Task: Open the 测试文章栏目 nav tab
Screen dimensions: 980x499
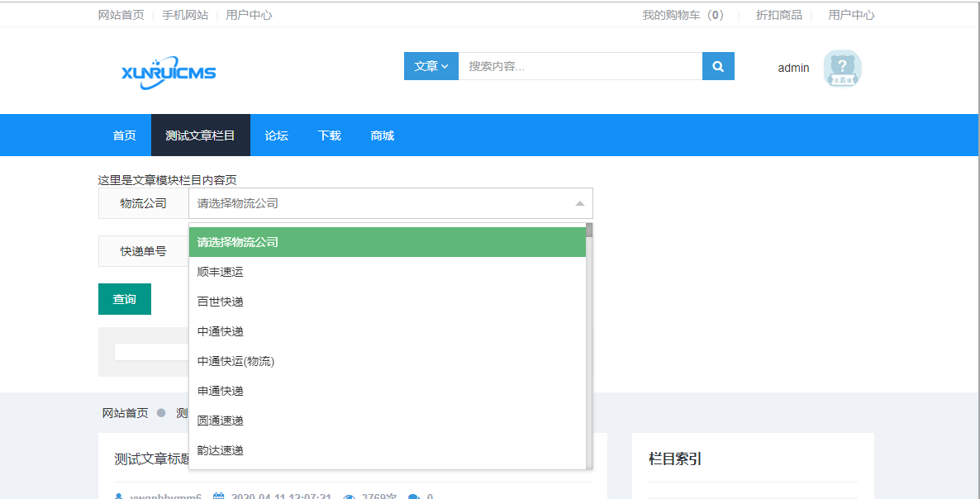Action: click(201, 135)
